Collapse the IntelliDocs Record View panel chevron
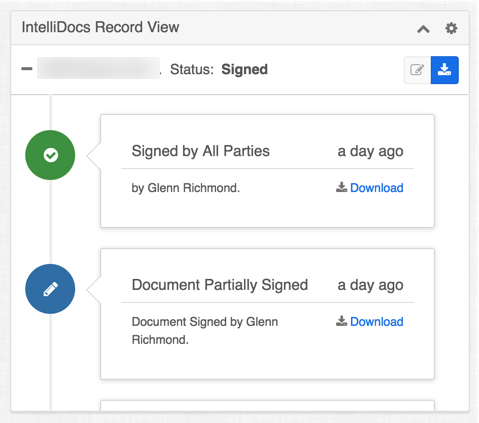Viewport: 479px width, 423px height. coord(423,29)
